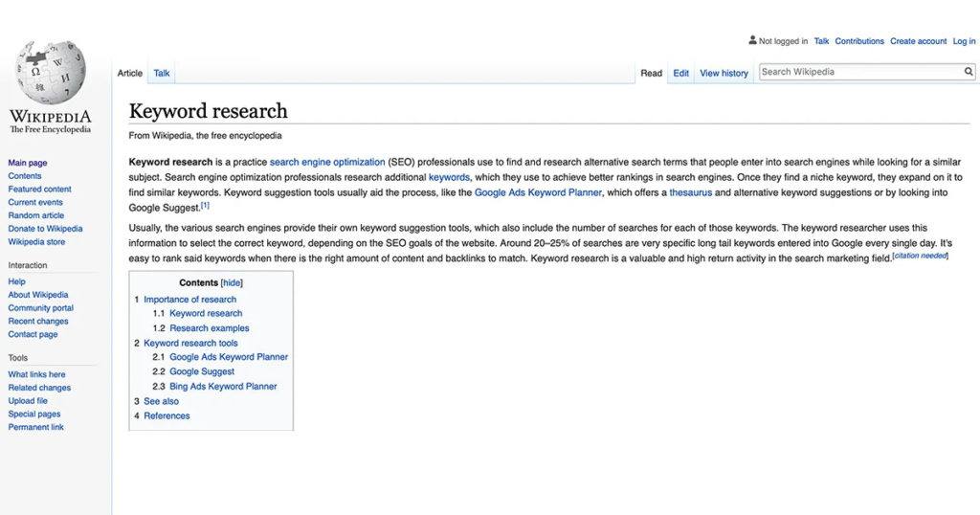Jump to section 4 References
Image resolution: width=980 pixels, height=515 pixels.
[x=167, y=415]
